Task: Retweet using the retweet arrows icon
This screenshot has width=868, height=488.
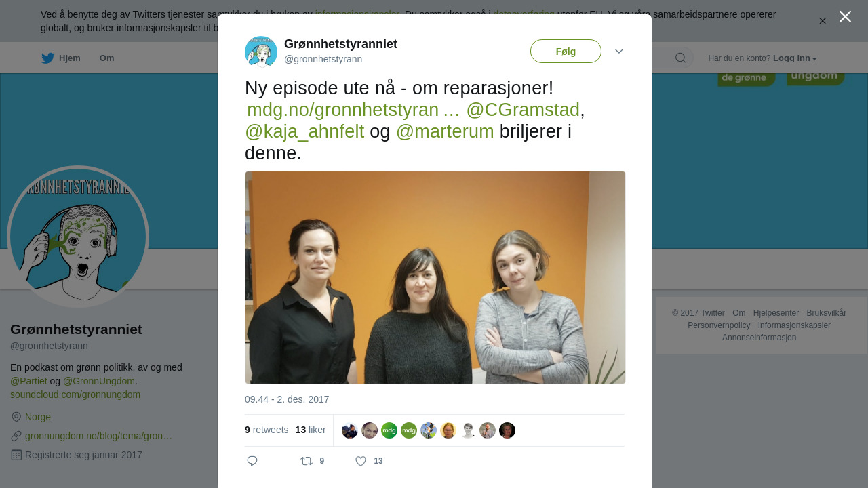Action: coord(307,461)
